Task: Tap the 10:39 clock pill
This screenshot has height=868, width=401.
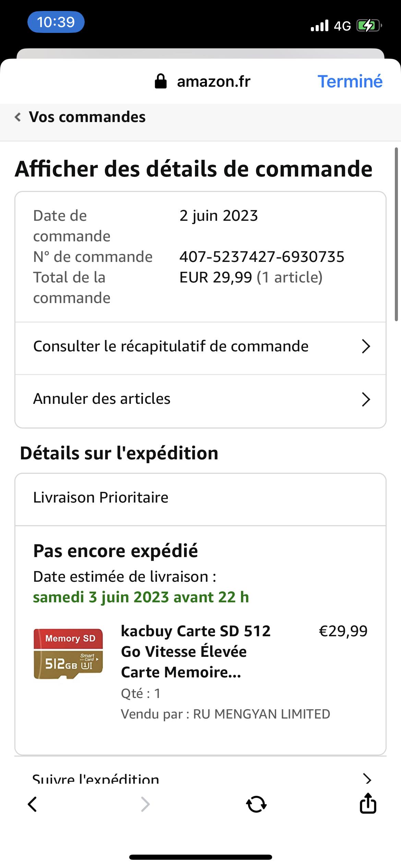Action: [x=56, y=22]
